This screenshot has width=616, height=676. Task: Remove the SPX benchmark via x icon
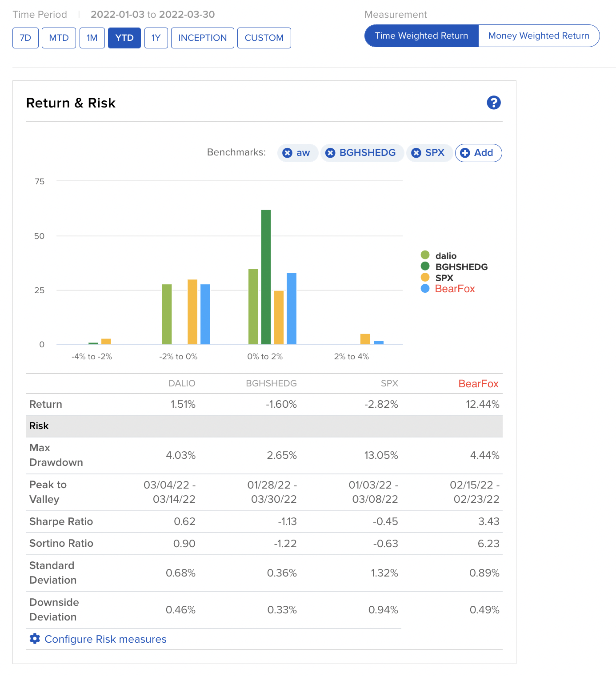point(416,153)
